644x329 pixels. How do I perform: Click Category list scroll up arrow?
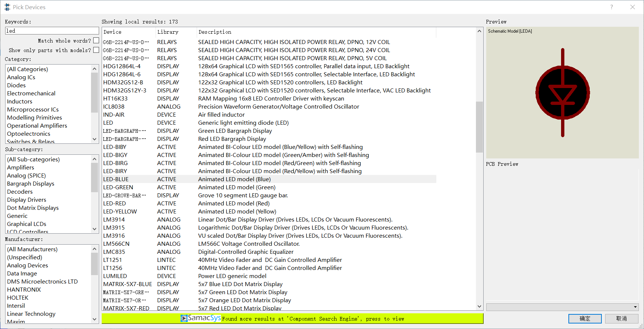tap(95, 69)
